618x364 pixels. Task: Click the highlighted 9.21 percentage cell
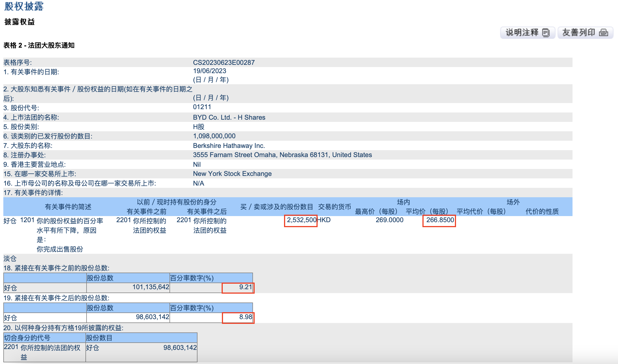tap(245, 287)
